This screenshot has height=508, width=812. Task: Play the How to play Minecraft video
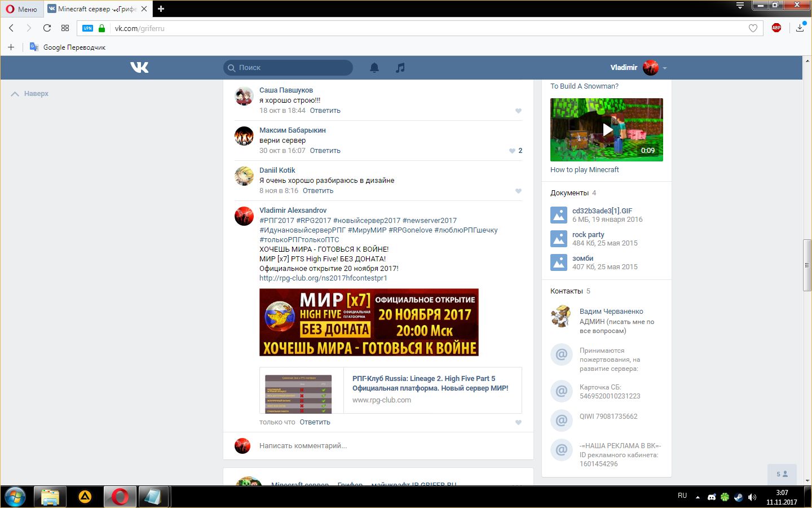point(607,130)
